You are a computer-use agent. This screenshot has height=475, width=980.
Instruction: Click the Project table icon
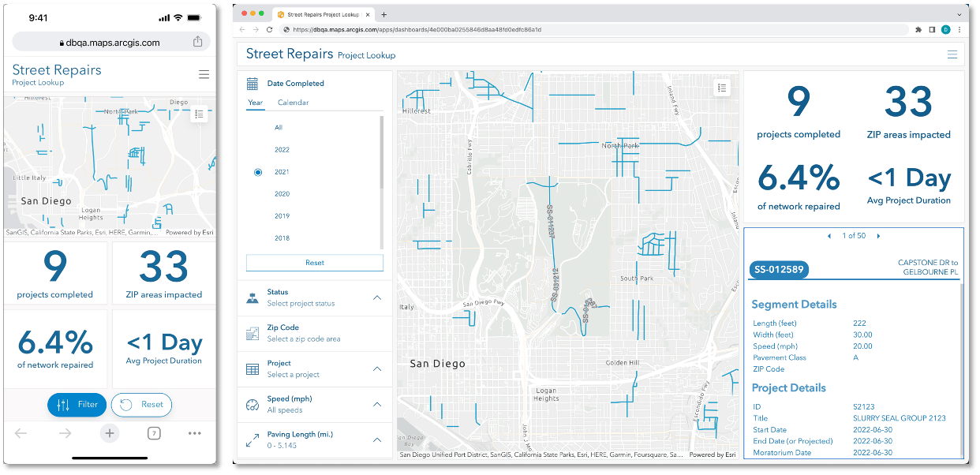click(254, 366)
